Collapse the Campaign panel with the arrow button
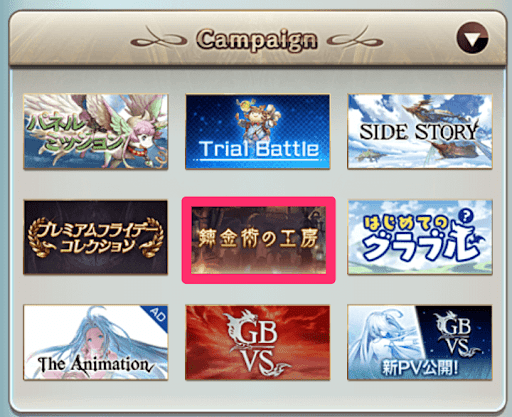 tap(472, 38)
